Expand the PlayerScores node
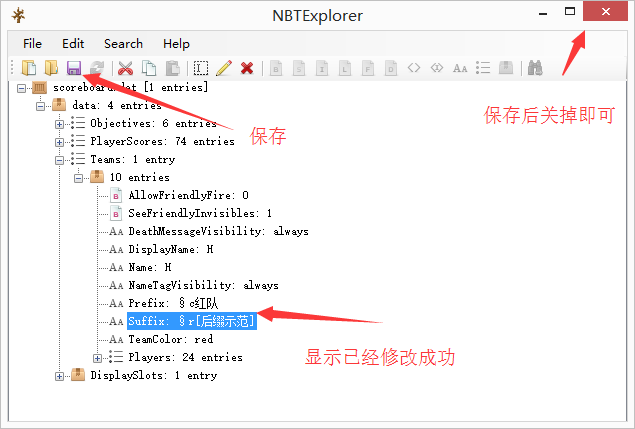This screenshot has height=429, width=635. [x=60, y=142]
